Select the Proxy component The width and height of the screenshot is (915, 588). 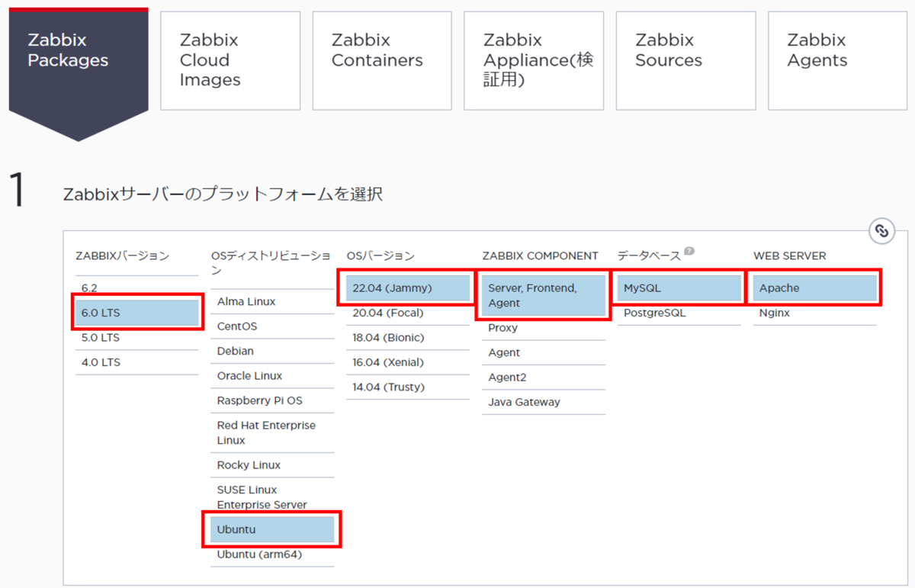click(544, 328)
